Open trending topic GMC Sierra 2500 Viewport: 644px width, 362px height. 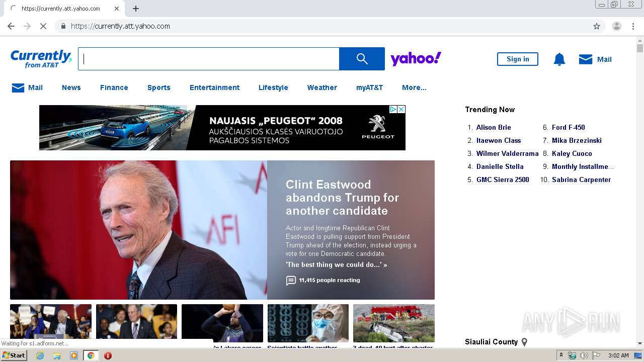coord(503,179)
